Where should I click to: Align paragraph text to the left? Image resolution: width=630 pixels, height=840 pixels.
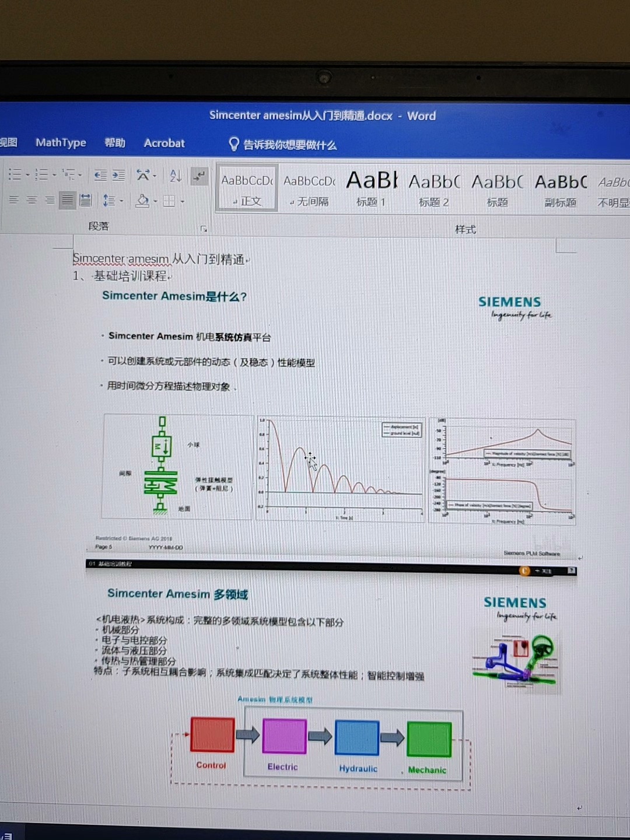point(14,200)
